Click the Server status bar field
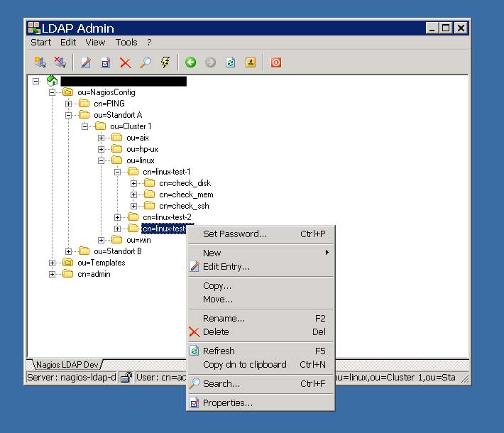This screenshot has width=504, height=433. click(x=72, y=377)
